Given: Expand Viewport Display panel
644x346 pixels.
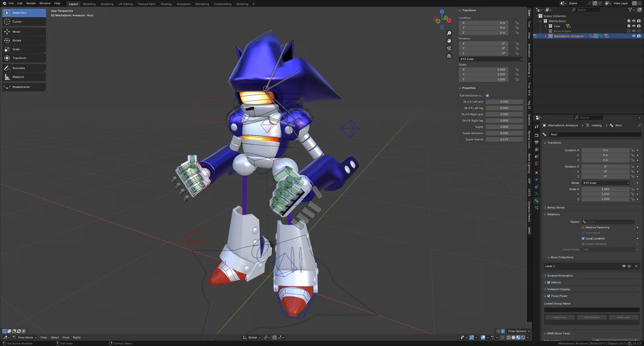Looking at the screenshot, I should pos(558,289).
